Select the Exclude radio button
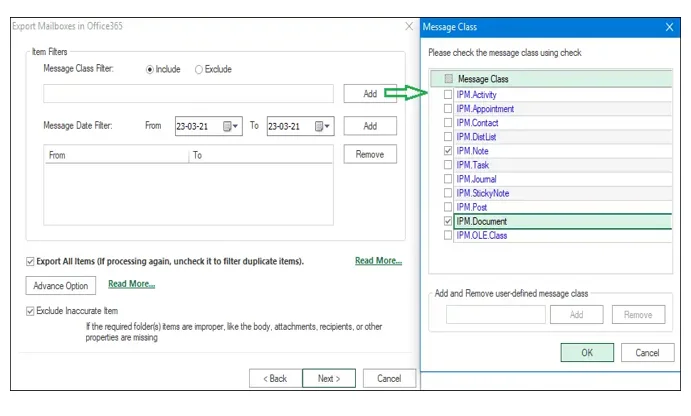691x416 pixels. click(199, 70)
